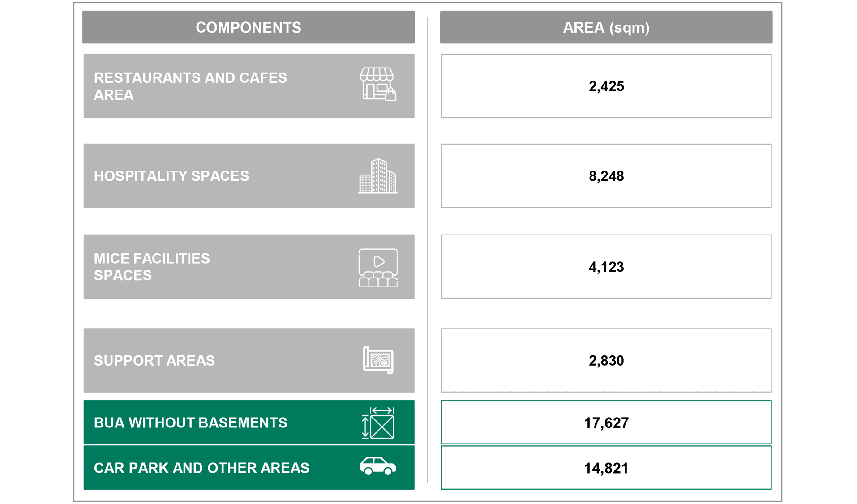Select the 17,627 total area box

pos(606,423)
